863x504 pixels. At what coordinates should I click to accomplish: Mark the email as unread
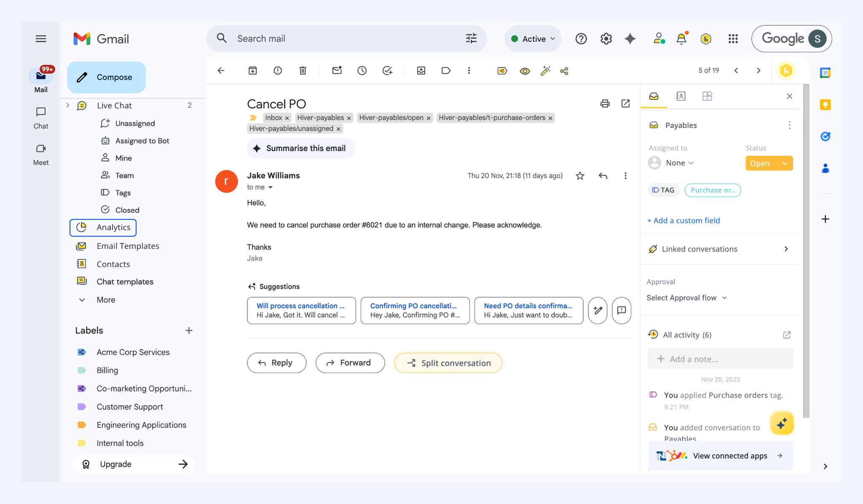(x=337, y=71)
